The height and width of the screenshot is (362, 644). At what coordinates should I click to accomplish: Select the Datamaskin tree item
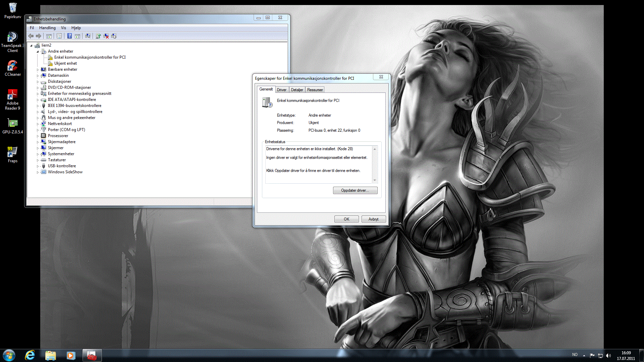(x=58, y=75)
